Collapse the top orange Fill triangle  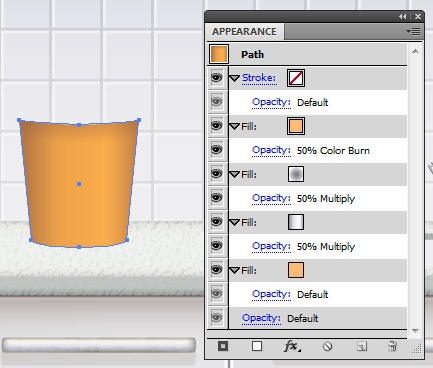point(235,127)
